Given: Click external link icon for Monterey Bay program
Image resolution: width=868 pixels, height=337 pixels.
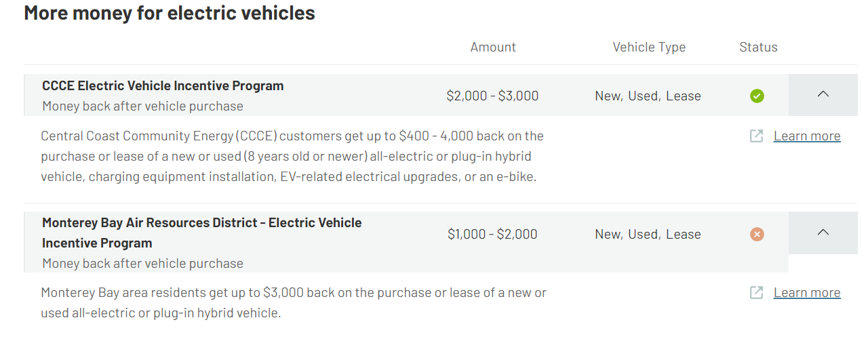Looking at the screenshot, I should (756, 293).
